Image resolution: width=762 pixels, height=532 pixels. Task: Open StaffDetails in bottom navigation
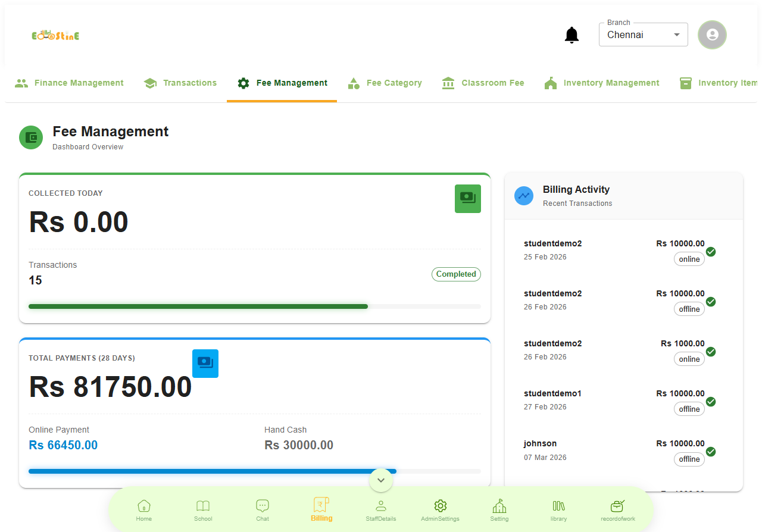381,509
